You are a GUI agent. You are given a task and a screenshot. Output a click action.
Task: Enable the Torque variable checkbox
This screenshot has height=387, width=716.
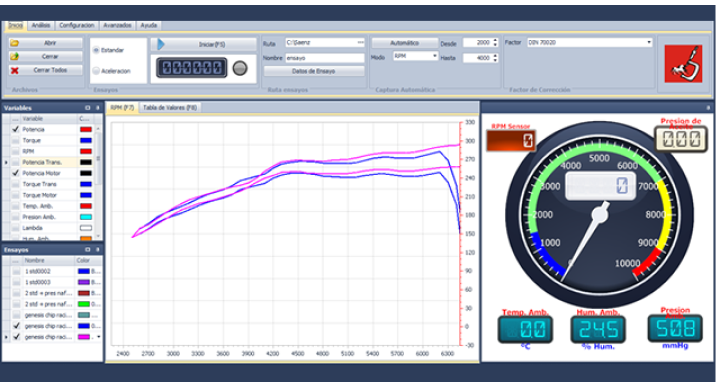(16, 140)
